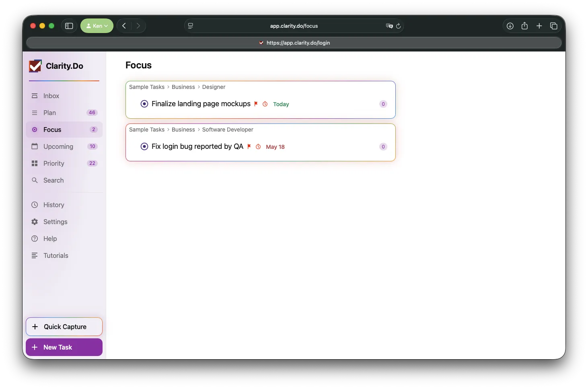Reload the page with the refresh icon
588x389 pixels.
(x=398, y=26)
